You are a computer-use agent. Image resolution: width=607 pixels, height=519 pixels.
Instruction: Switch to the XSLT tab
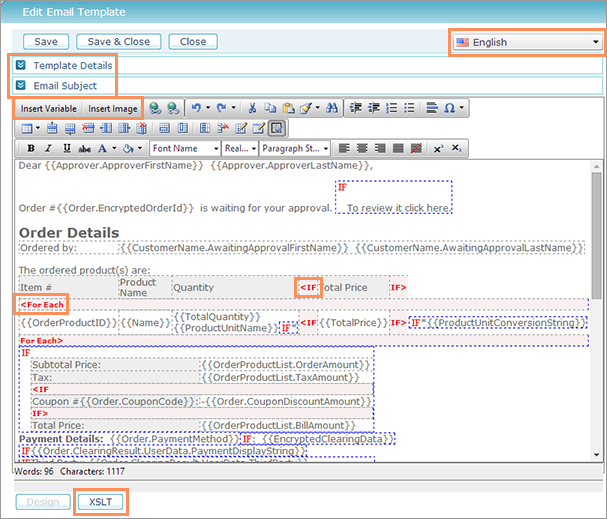[100, 502]
